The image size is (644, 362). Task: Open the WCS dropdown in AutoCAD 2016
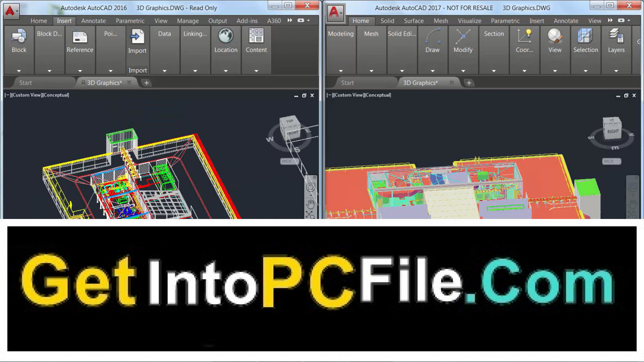click(x=289, y=161)
